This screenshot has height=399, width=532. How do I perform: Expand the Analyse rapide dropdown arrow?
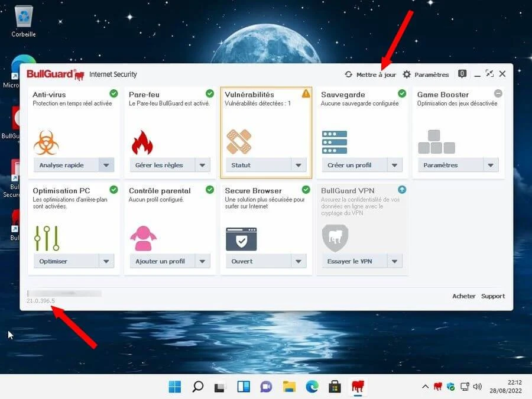(106, 166)
